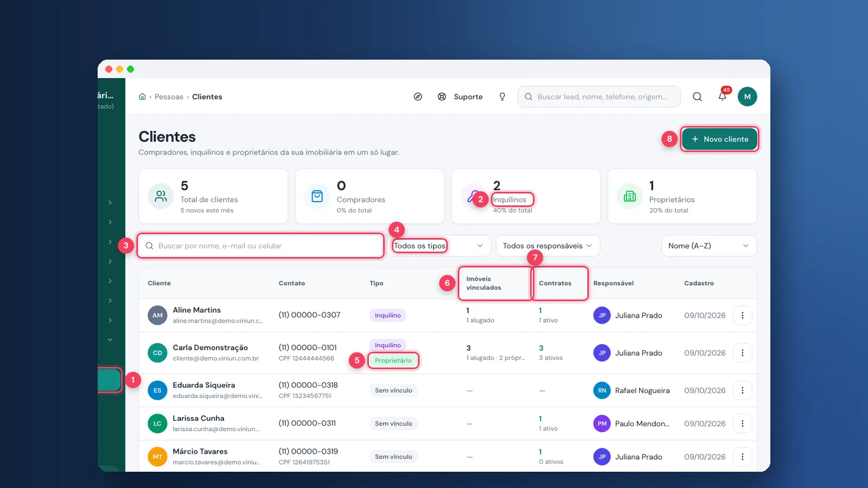868x488 pixels.
Task: Focus the Buscar lead, nome, telefone search box
Action: [599, 97]
